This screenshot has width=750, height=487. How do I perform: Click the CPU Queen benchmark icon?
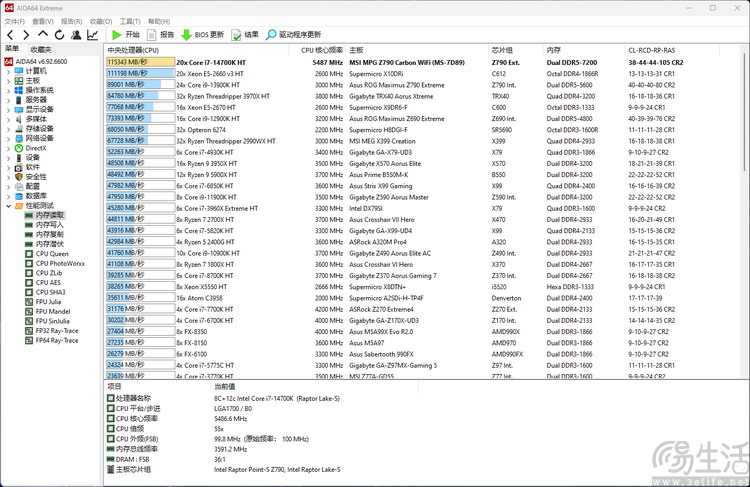coord(29,254)
